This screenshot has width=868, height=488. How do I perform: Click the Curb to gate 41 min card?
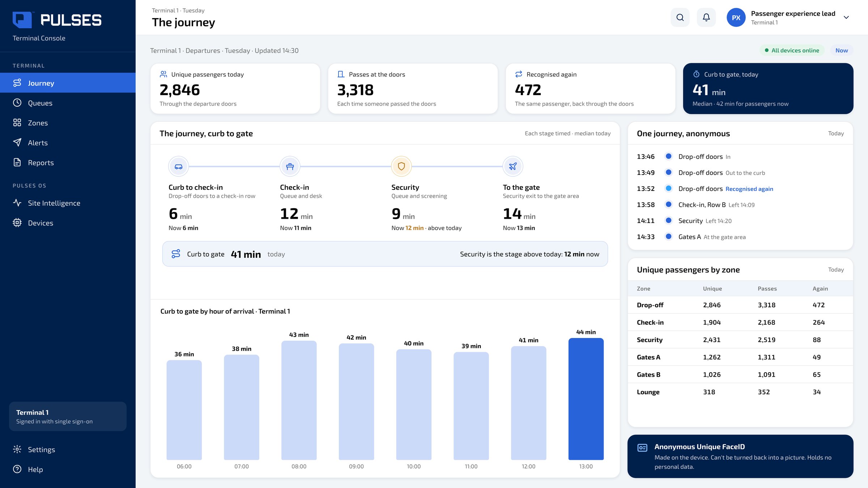pyautogui.click(x=768, y=89)
